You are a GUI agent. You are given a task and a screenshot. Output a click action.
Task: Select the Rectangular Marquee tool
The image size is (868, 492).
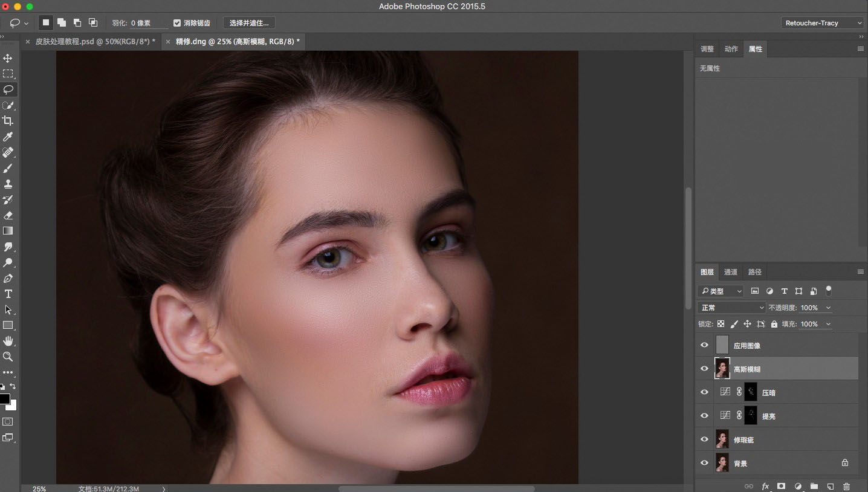(x=8, y=74)
